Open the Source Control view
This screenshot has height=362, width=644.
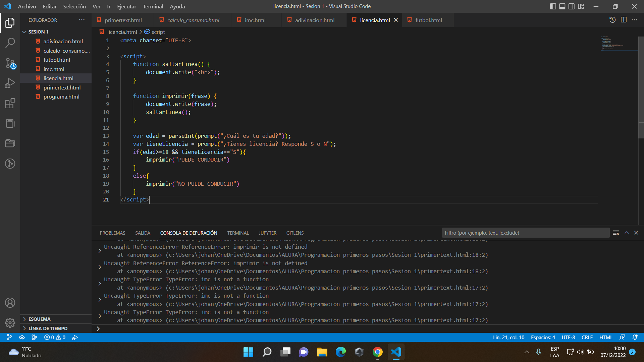tap(10, 63)
